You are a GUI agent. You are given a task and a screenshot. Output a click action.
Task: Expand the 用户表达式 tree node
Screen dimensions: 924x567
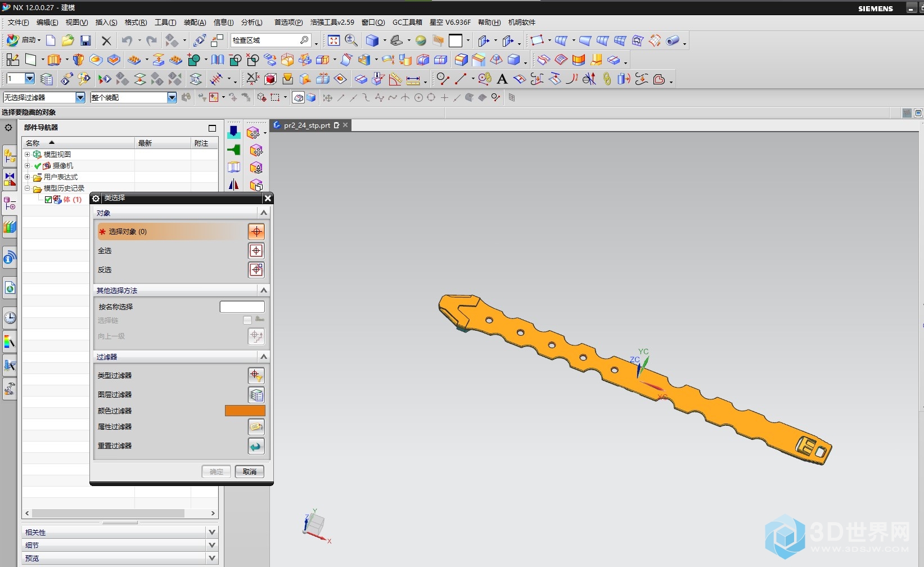(x=27, y=177)
